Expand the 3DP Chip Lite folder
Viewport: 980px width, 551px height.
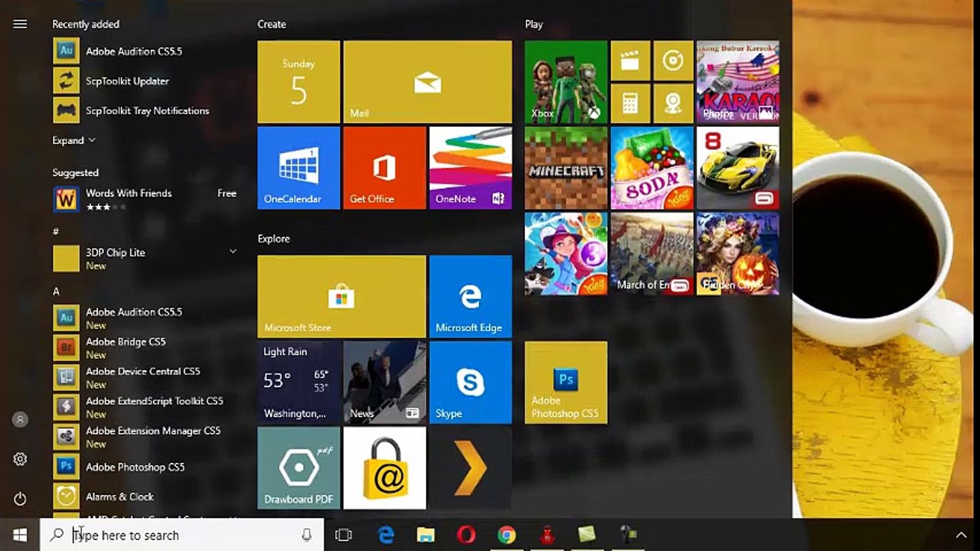(233, 252)
